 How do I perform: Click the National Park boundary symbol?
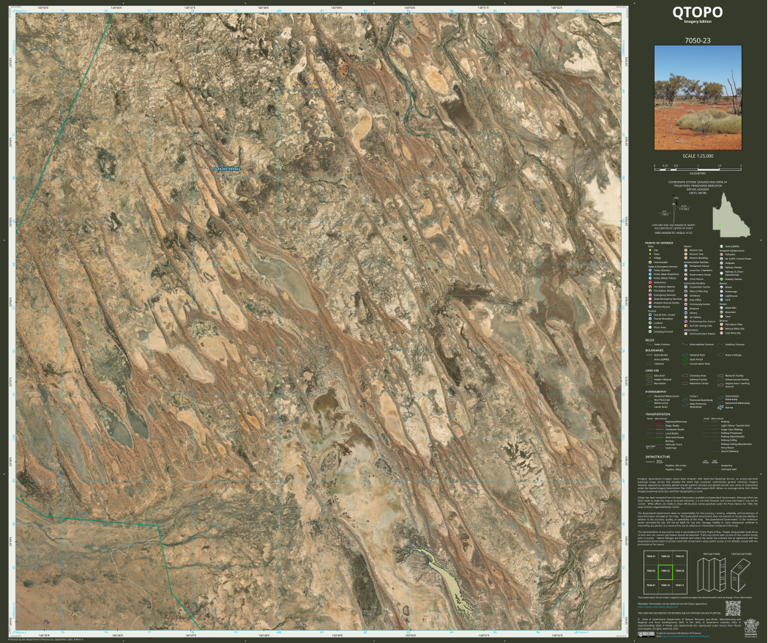(x=685, y=355)
